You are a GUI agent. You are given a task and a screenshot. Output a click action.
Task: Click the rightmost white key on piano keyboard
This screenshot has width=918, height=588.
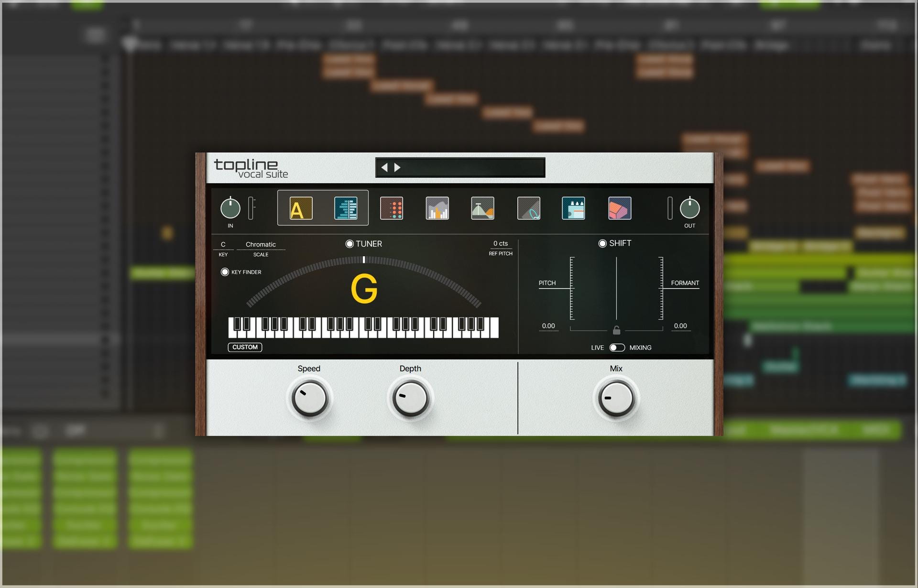click(494, 328)
